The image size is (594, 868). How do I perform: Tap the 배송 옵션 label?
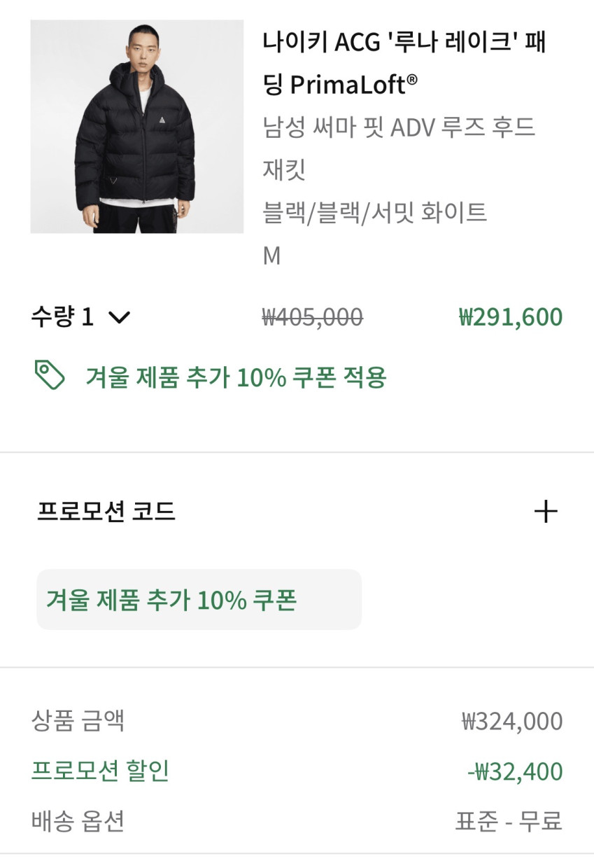click(78, 820)
